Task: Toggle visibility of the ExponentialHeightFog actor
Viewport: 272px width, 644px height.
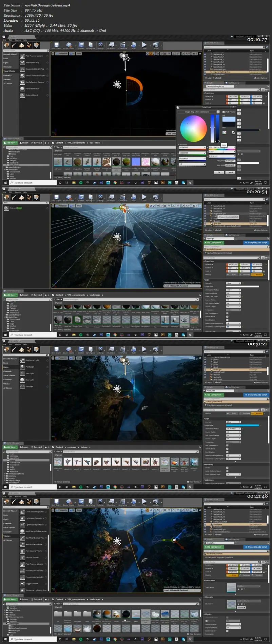Action: (205, 72)
